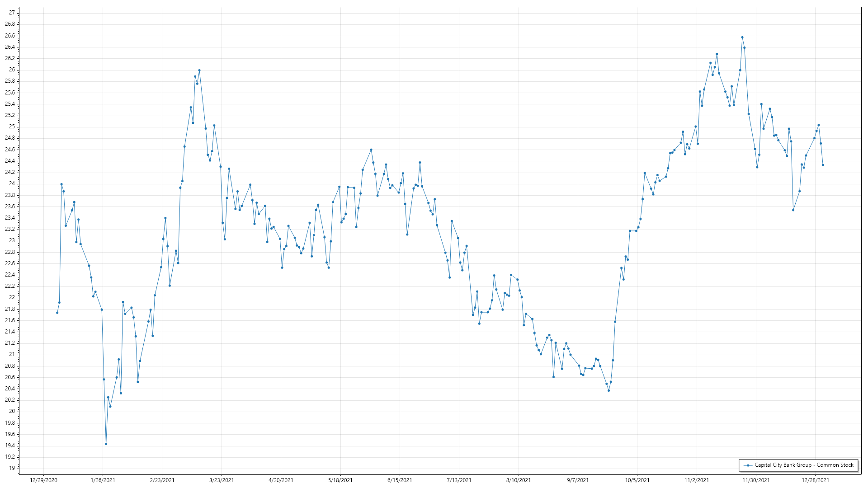Image resolution: width=868 pixels, height=488 pixels.
Task: Click the 8/10/2021 x-axis date label
Action: coord(518,480)
